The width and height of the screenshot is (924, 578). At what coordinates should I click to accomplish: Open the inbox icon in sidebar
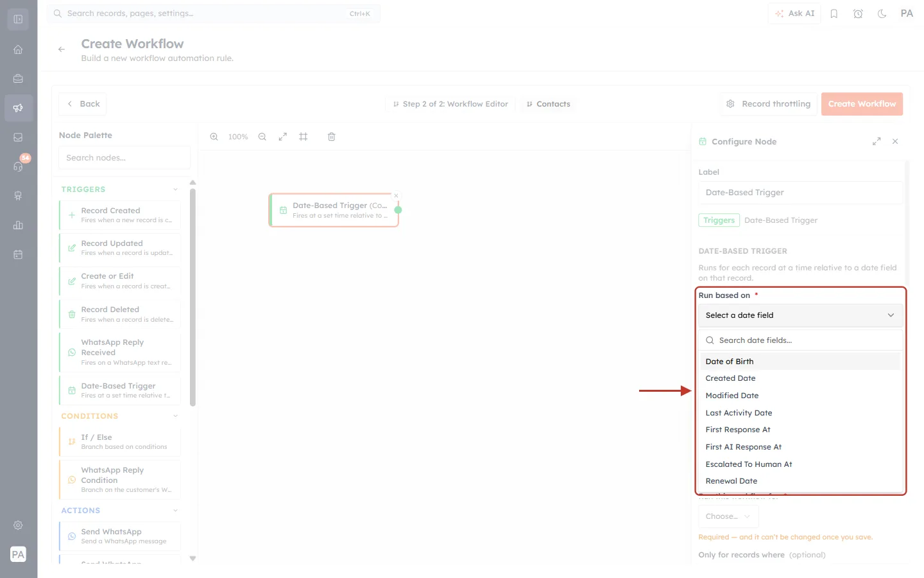18,137
